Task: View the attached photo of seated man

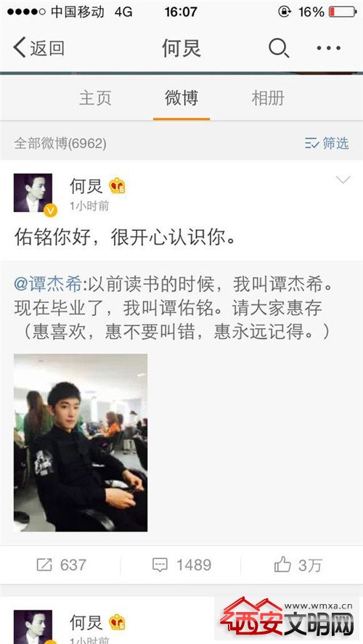Action: point(81,443)
